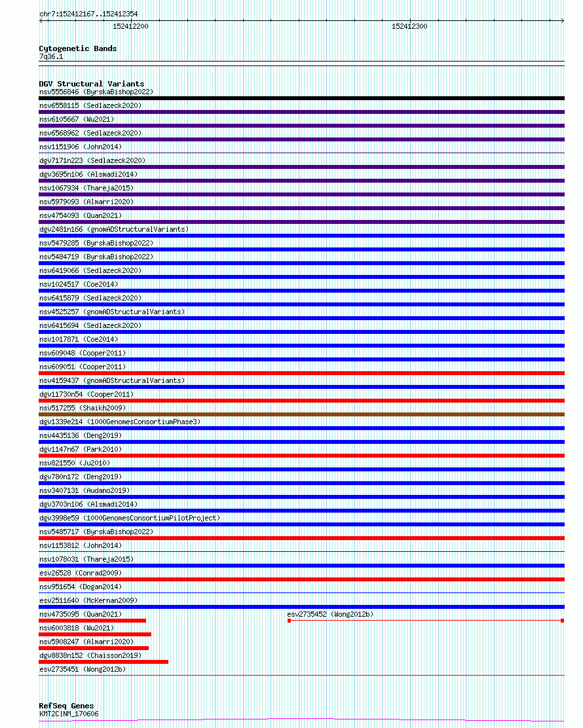Image resolution: width=583 pixels, height=728 pixels.
Task: Open esv26528 (Conrad2009) variant
Action: pos(81,573)
